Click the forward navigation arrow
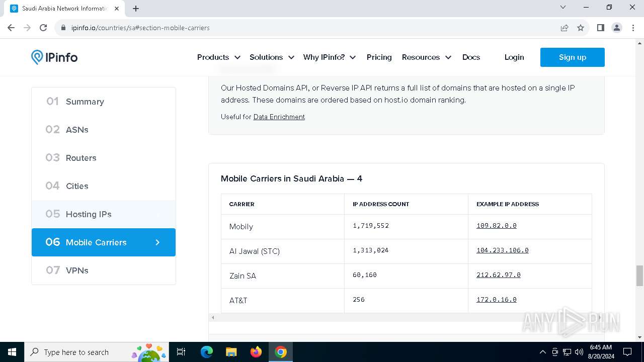 point(27,28)
